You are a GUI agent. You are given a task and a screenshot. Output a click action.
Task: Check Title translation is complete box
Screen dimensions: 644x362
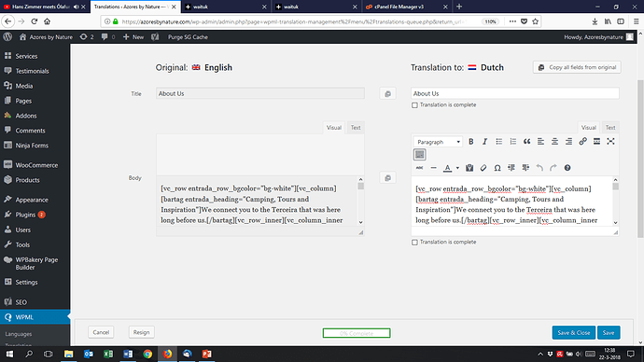[414, 105]
